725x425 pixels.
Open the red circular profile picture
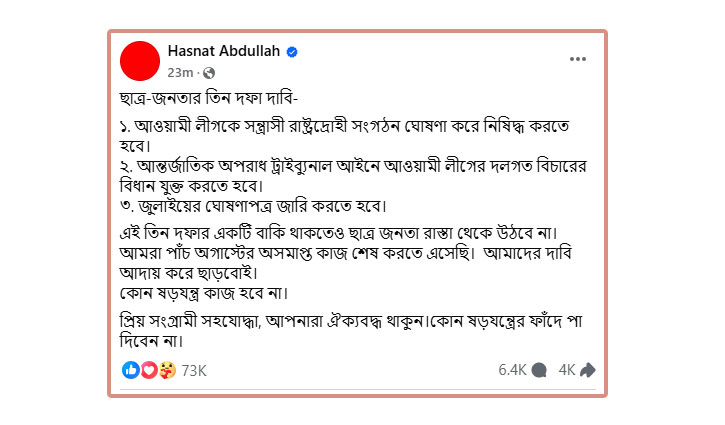tap(140, 61)
